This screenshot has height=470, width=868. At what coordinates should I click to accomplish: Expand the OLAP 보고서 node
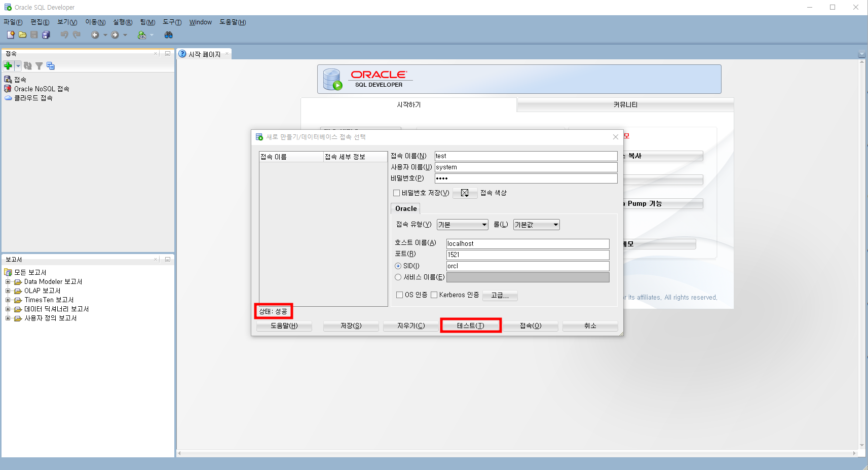[8, 291]
